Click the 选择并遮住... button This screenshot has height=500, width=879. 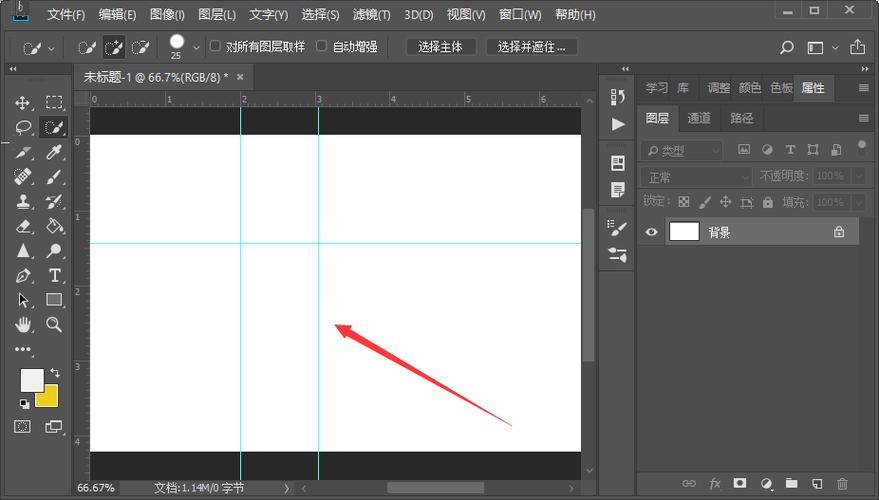pos(531,47)
